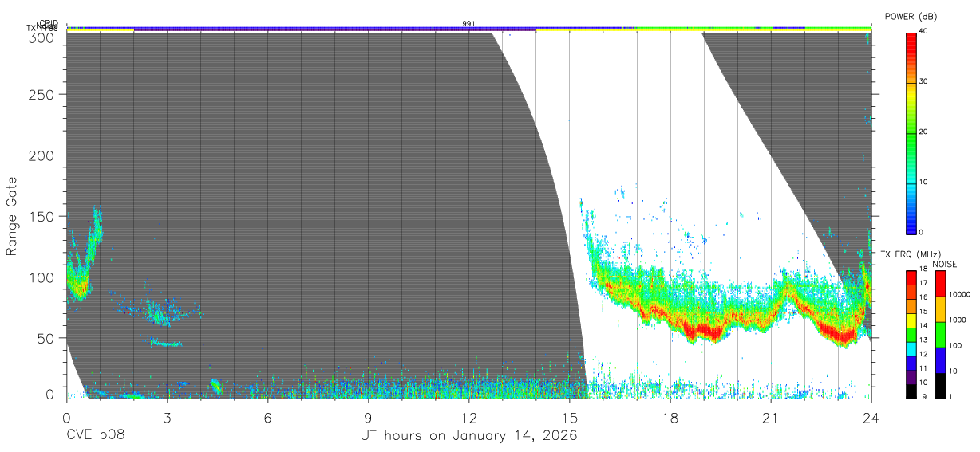
Task: Click the 250 tick on Range Gate axis
Action: point(43,94)
